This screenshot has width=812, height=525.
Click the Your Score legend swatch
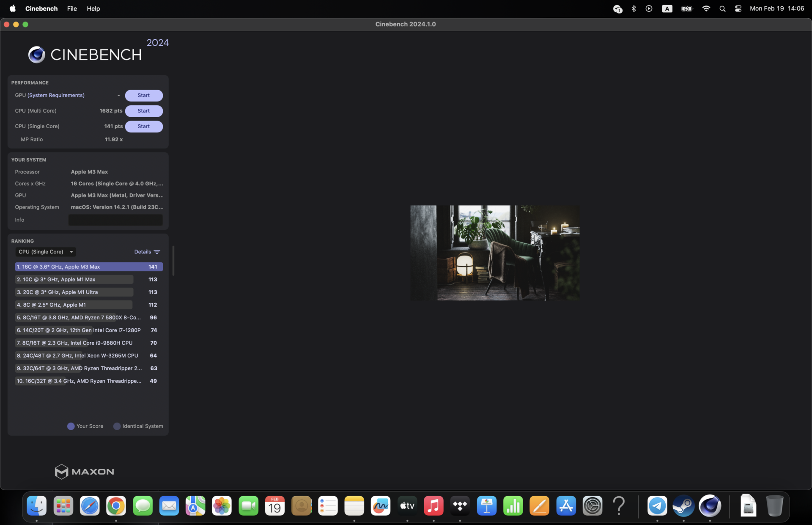(x=71, y=426)
